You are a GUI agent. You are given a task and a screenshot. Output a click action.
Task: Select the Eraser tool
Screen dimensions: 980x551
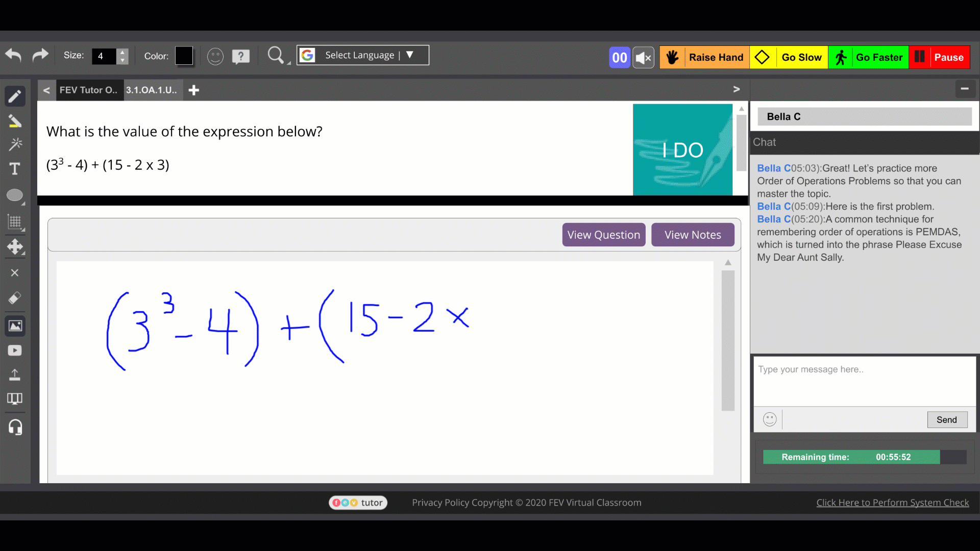pyautogui.click(x=15, y=297)
